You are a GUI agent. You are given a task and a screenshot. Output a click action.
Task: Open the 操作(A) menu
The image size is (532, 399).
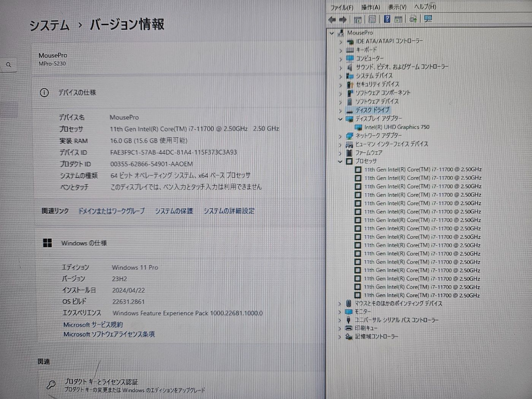click(x=370, y=7)
